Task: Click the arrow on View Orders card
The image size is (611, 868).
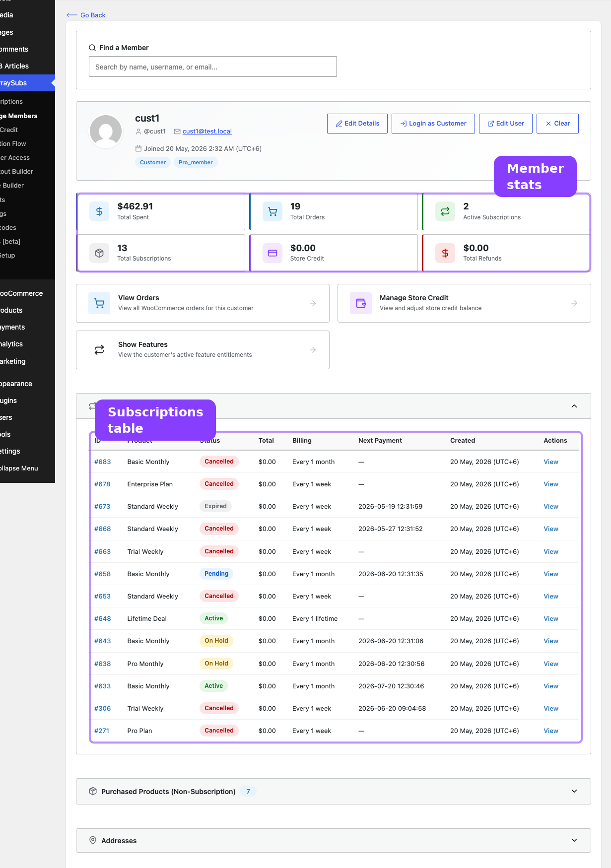Action: click(x=313, y=303)
